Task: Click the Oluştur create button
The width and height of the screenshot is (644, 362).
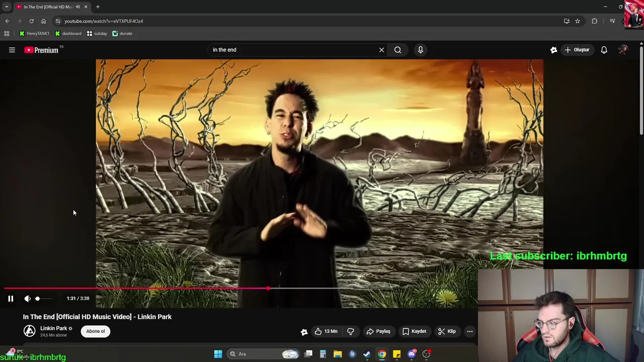Action: click(x=577, y=50)
